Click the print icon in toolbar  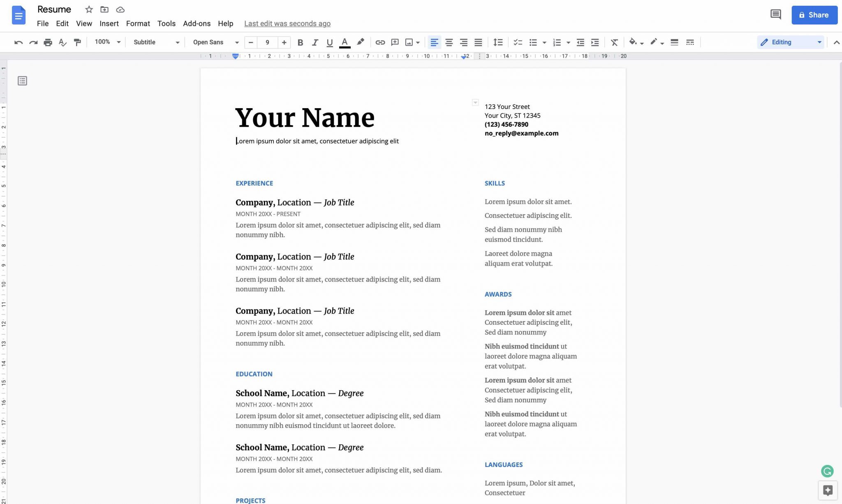[48, 42]
